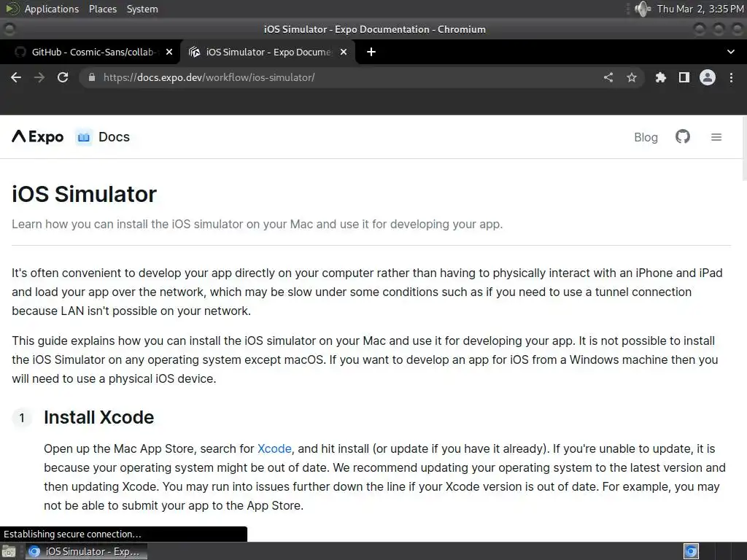
Task: Click the browser forward arrow
Action: coord(39,77)
